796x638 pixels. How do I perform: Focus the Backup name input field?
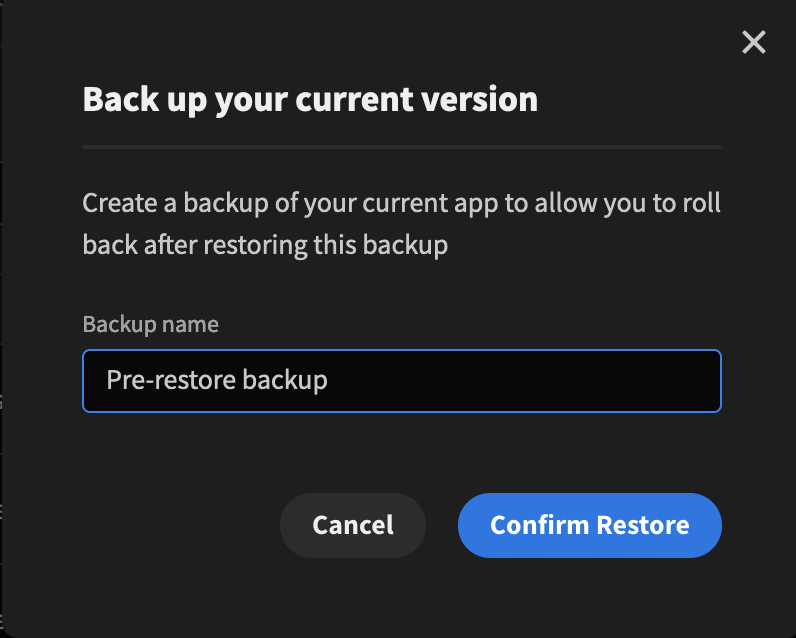coord(402,381)
